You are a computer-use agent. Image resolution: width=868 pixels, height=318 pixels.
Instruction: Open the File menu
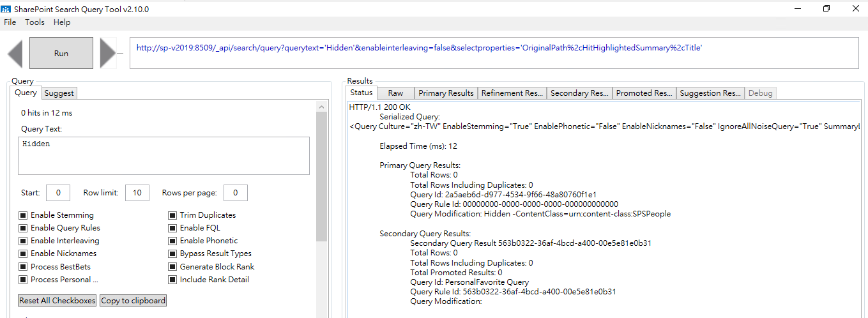pos(10,22)
